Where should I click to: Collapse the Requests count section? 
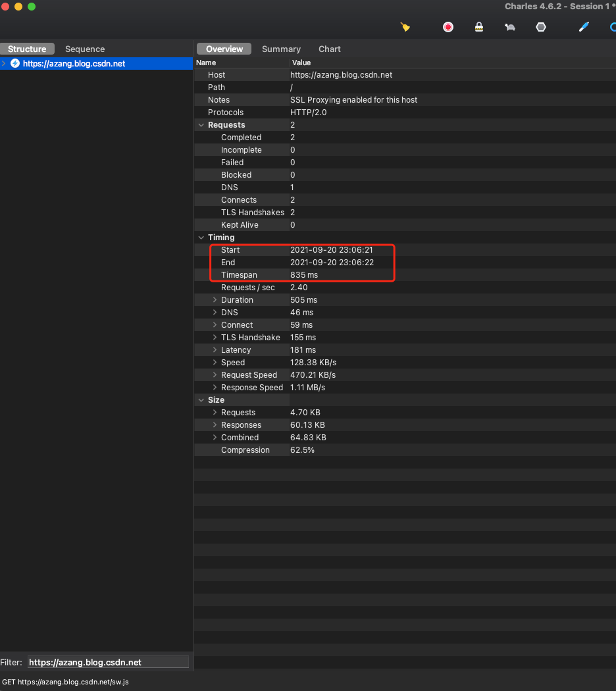(201, 125)
